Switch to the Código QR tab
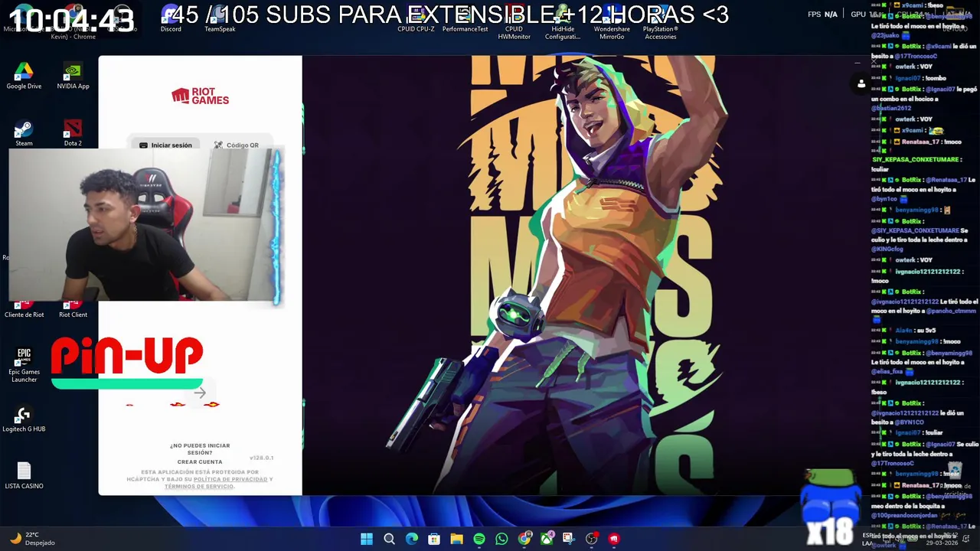980x551 pixels. [x=237, y=145]
